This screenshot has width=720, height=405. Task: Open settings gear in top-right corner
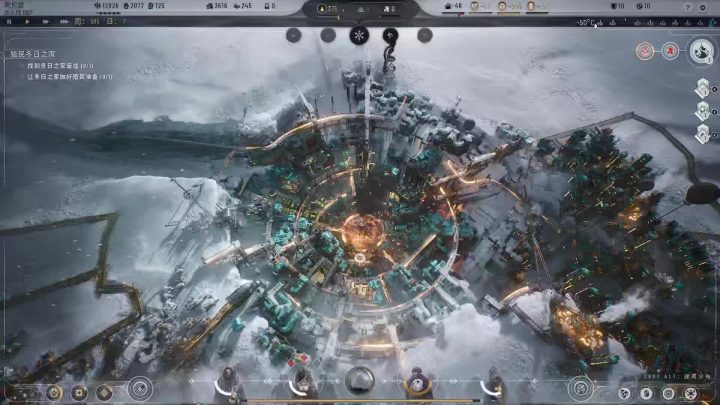click(x=703, y=7)
